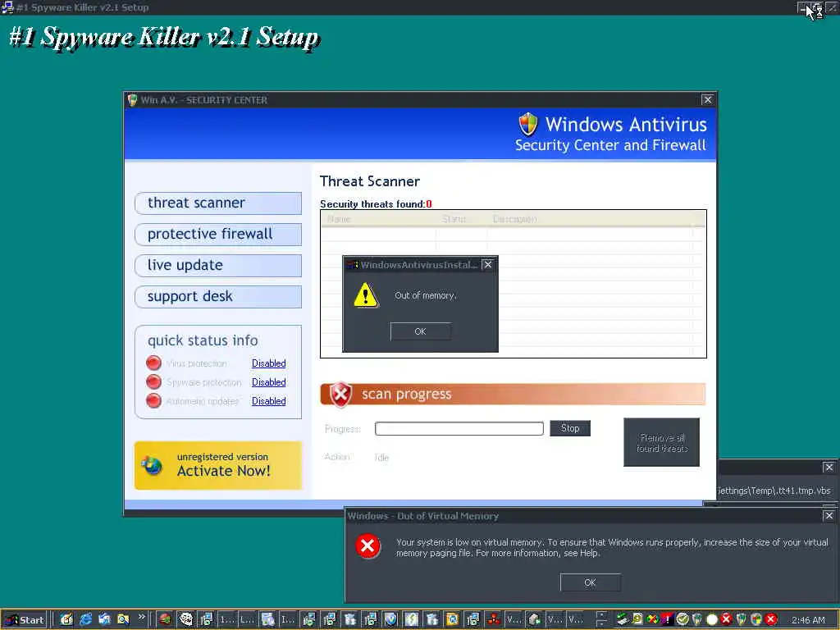Click the Windows-flag security shield tray icon
Image resolution: width=840 pixels, height=630 pixels.
(756, 619)
